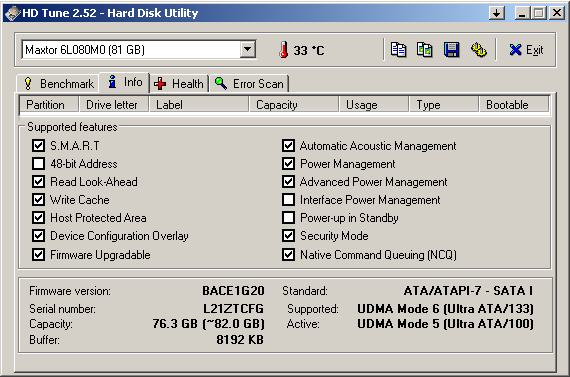570x377 pixels.
Task: Toggle Native Command Queuing (NCQ) checkbox
Action: (289, 254)
